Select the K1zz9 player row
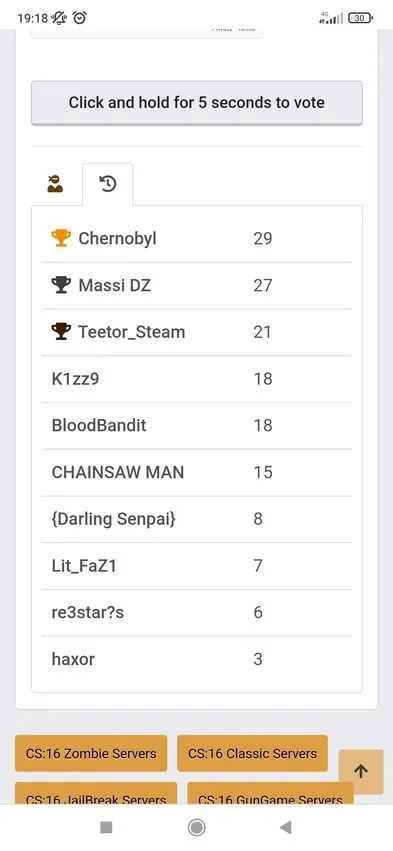The height and width of the screenshot is (851, 393). point(196,379)
